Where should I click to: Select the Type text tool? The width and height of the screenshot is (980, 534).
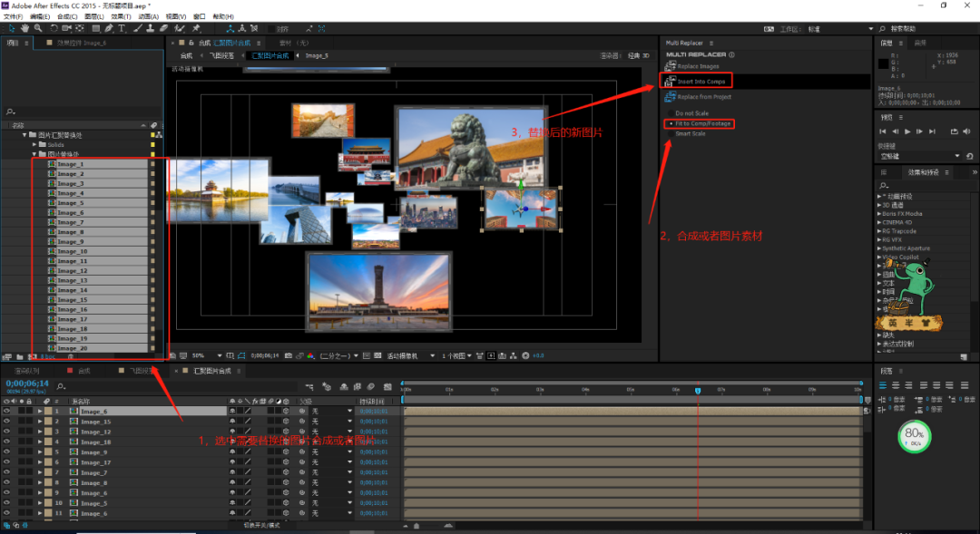click(122, 28)
